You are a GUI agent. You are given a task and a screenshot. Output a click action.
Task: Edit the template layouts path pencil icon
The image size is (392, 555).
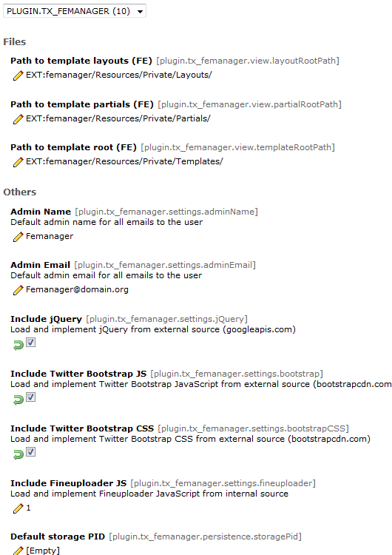click(18, 75)
